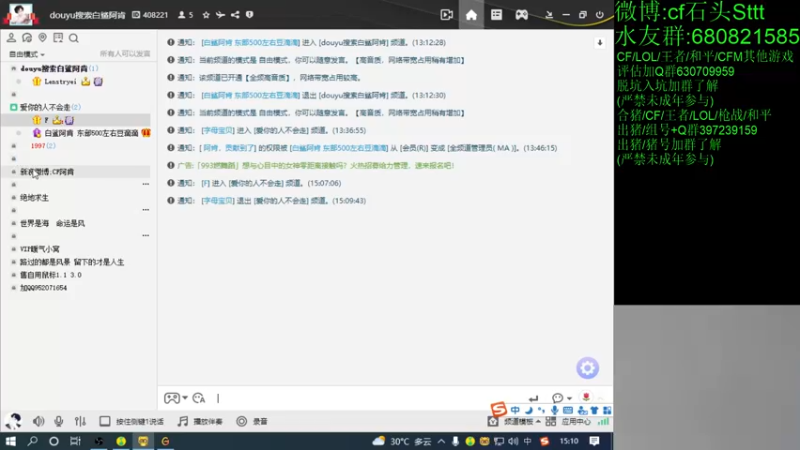Expand ellipsis above VIP暖气小窝 channel
This screenshot has height=450, width=800.
coord(146,236)
